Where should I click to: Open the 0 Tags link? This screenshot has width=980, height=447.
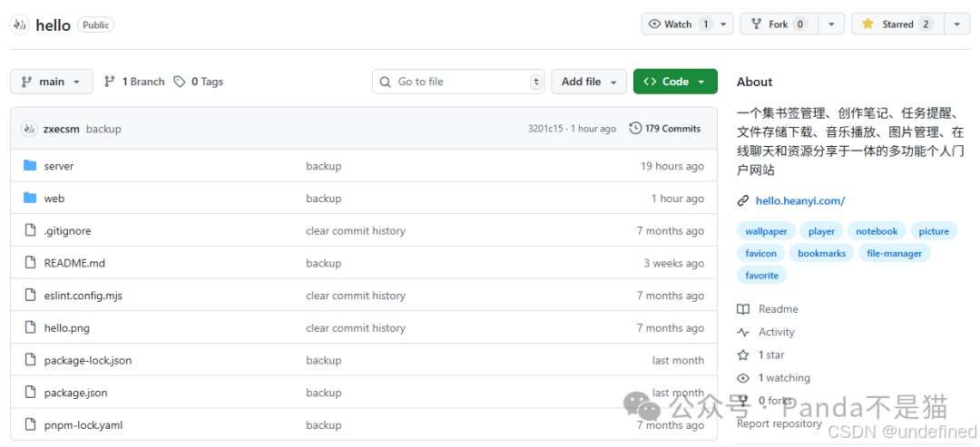pos(198,82)
